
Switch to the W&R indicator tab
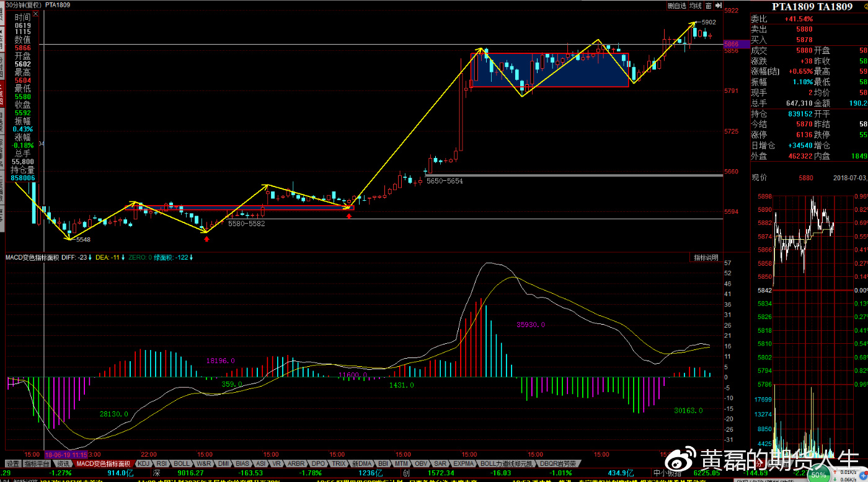[x=203, y=463]
